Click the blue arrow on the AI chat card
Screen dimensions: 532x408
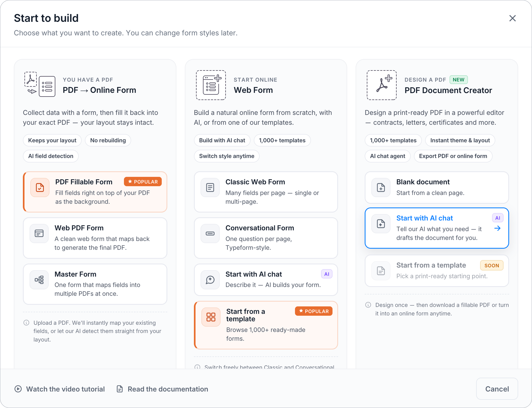(497, 228)
